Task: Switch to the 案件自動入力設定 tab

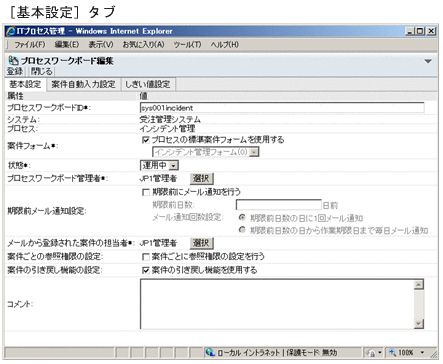Action: click(x=83, y=84)
